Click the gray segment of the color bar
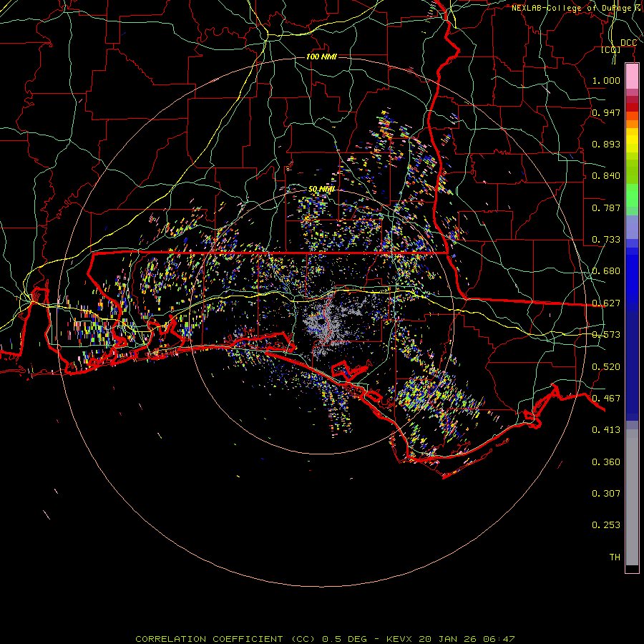This screenshot has width=644, height=644. click(632, 497)
